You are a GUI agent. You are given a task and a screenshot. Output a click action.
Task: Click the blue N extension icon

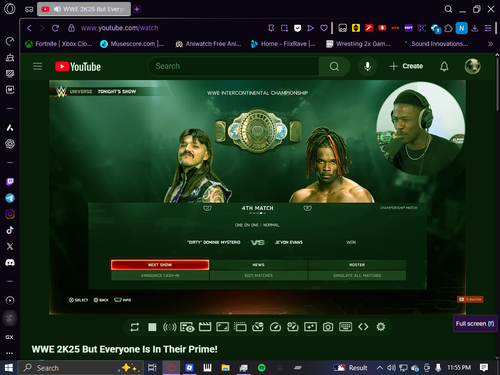[462, 28]
